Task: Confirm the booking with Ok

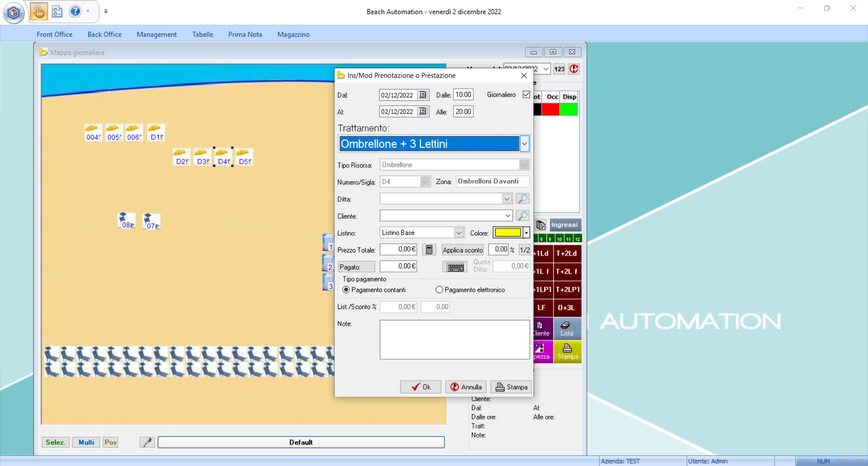Action: coord(420,387)
